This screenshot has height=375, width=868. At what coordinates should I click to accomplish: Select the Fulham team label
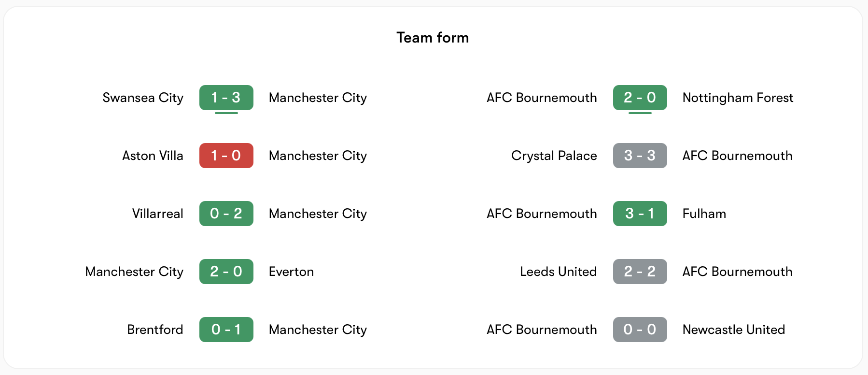(704, 213)
